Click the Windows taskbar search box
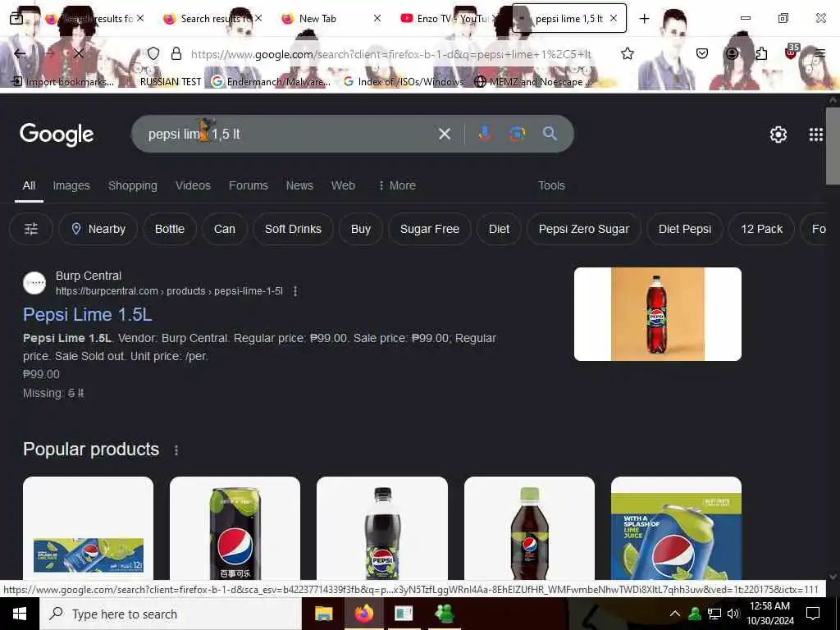 click(x=171, y=614)
